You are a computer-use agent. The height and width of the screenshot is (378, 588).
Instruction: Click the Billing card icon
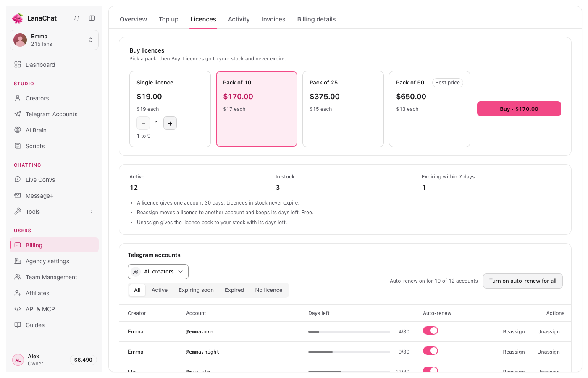(18, 245)
